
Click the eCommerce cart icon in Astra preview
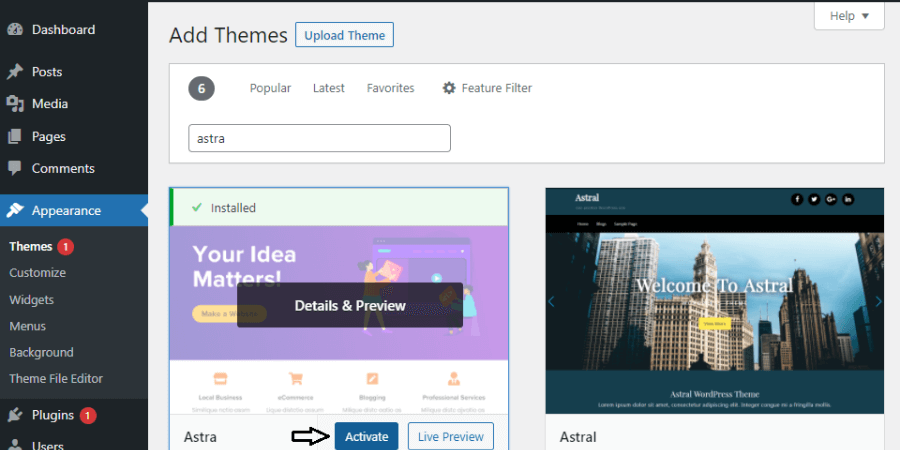pyautogui.click(x=296, y=379)
